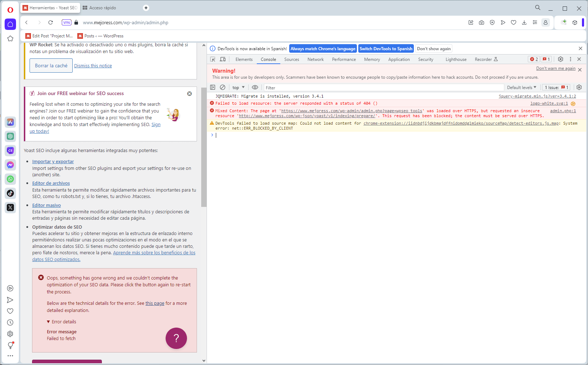Open X (Twitter) in sidebar

10,208
